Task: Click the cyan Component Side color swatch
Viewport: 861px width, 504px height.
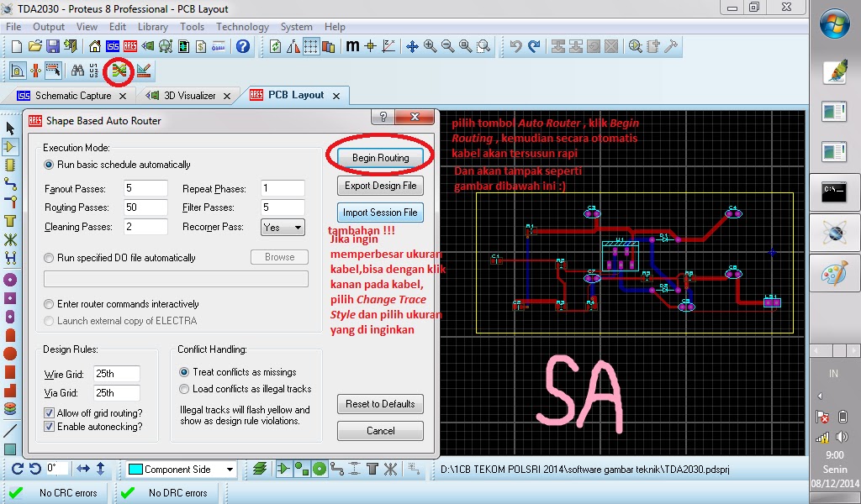Action: 135,470
